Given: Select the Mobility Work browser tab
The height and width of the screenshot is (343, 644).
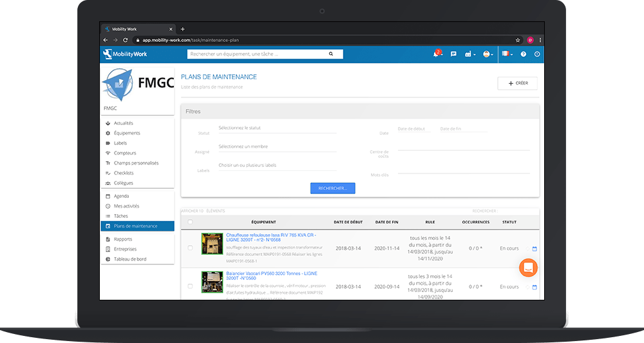Looking at the screenshot, I should [x=138, y=29].
